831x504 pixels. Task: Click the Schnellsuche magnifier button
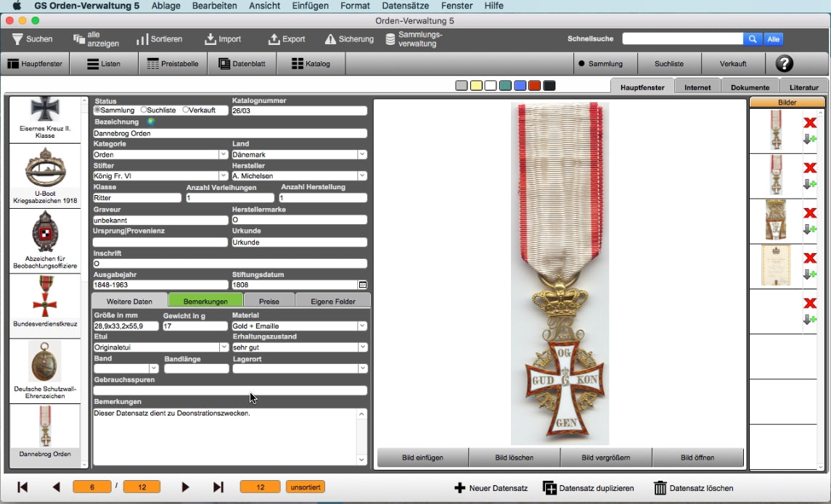[x=753, y=39]
